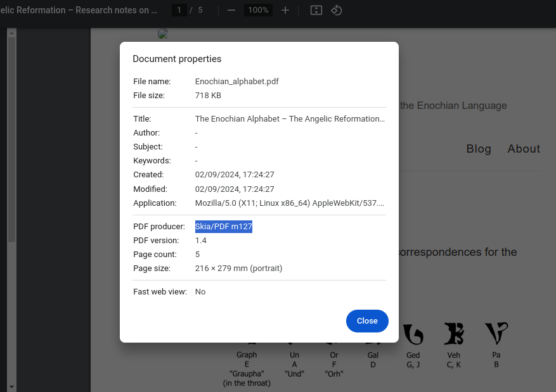
Task: Click the Fast web view No value
Action: click(200, 292)
